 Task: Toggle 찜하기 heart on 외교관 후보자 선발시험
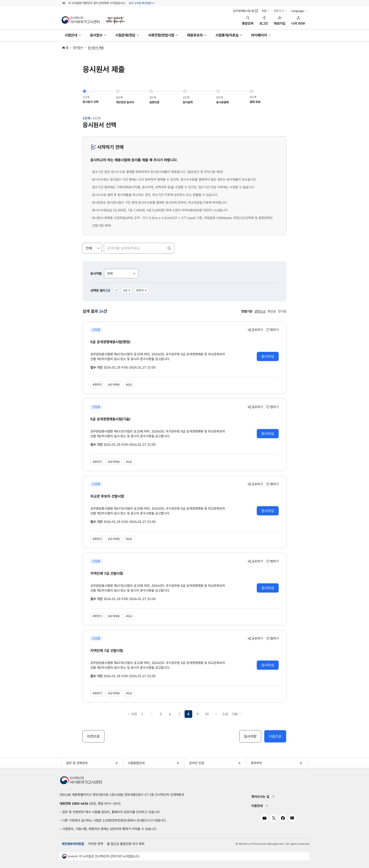click(x=268, y=484)
